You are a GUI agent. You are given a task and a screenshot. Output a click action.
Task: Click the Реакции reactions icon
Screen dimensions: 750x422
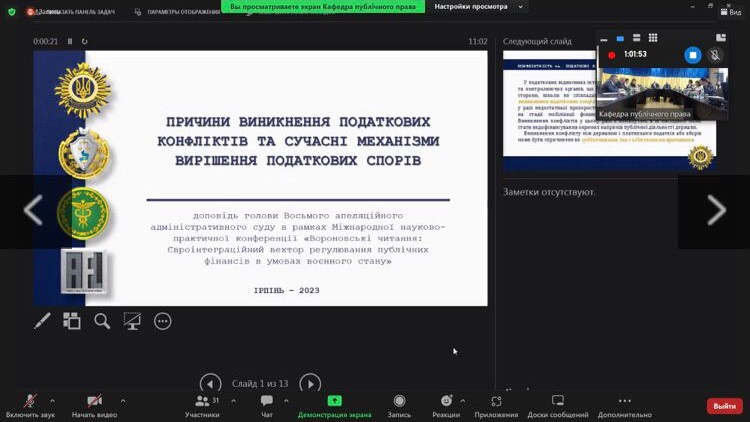(x=446, y=405)
